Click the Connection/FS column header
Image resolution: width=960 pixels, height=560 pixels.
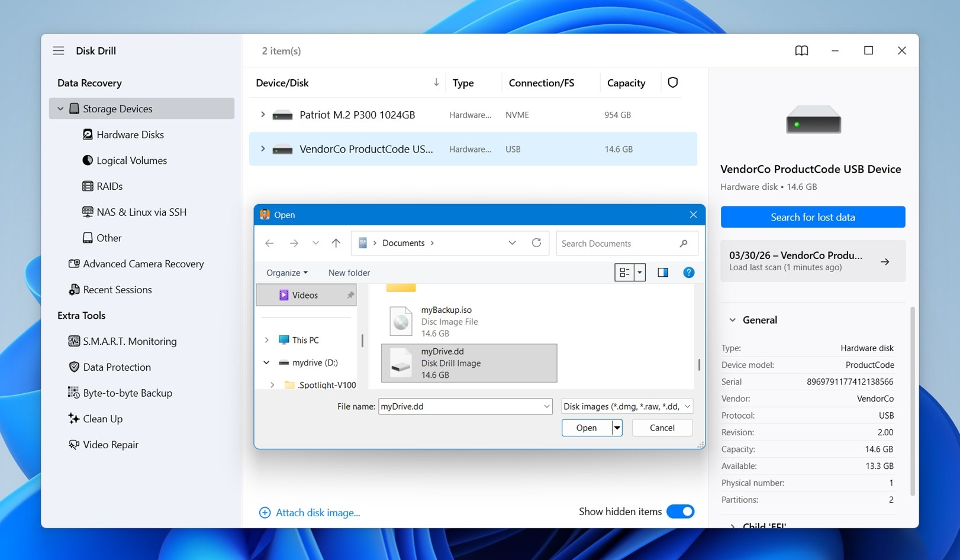click(x=541, y=83)
